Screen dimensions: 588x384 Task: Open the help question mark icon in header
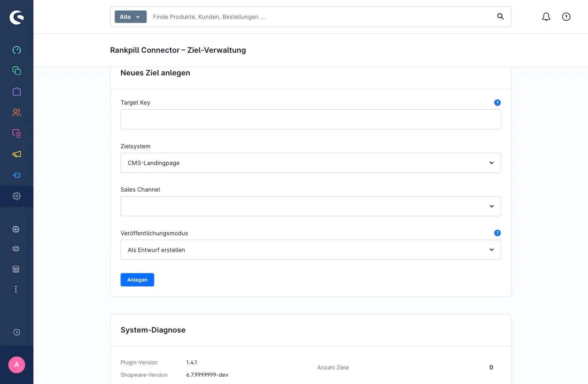pos(566,17)
